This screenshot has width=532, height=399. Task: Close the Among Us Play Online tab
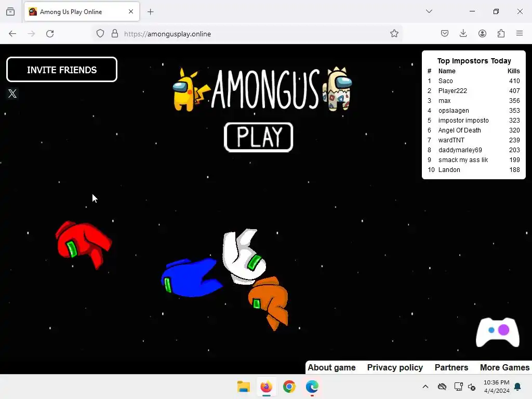131,11
